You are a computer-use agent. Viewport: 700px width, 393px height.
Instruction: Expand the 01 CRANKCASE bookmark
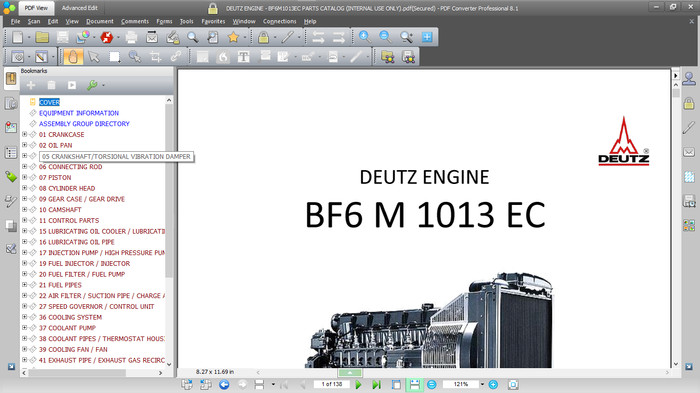[x=25, y=134]
